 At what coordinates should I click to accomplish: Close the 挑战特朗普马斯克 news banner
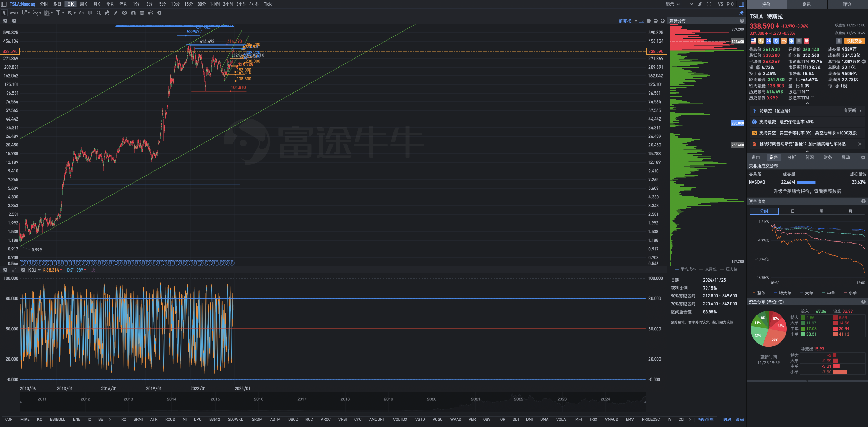tap(860, 144)
